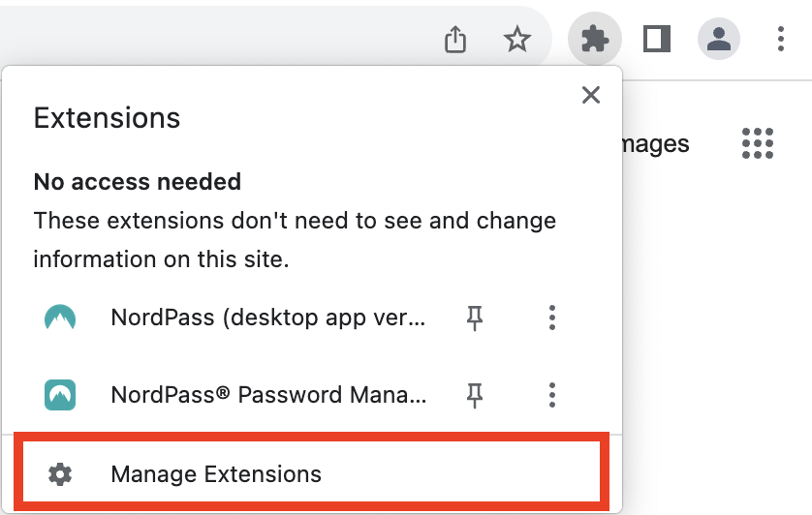812x515 pixels.
Task: Open Chrome's three-dot main menu
Action: [x=780, y=40]
